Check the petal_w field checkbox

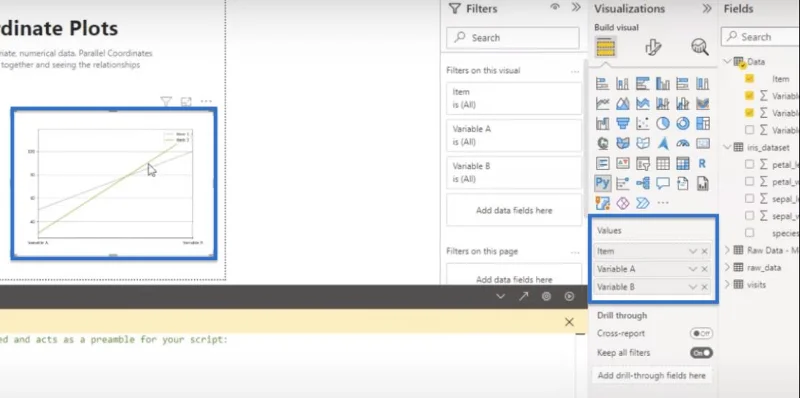pyautogui.click(x=749, y=181)
